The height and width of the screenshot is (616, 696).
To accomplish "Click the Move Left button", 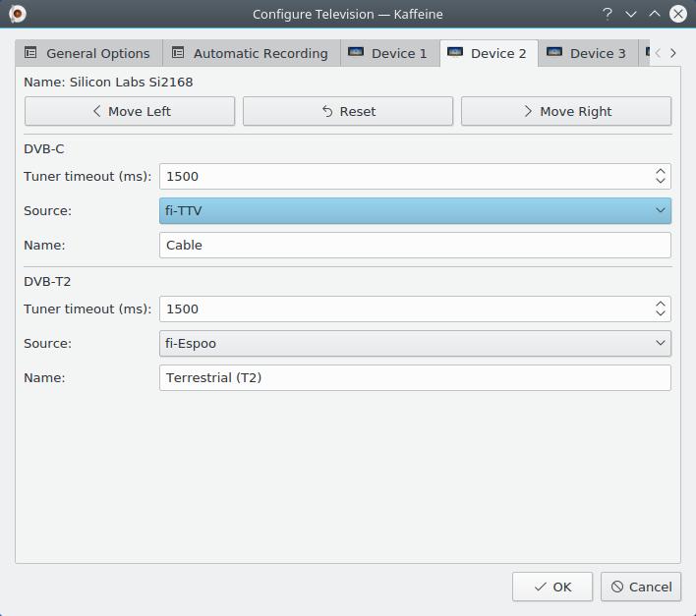I will tap(130, 111).
